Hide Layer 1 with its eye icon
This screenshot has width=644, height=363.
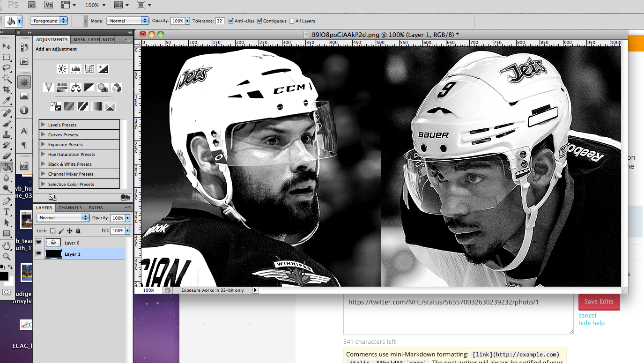(x=39, y=253)
